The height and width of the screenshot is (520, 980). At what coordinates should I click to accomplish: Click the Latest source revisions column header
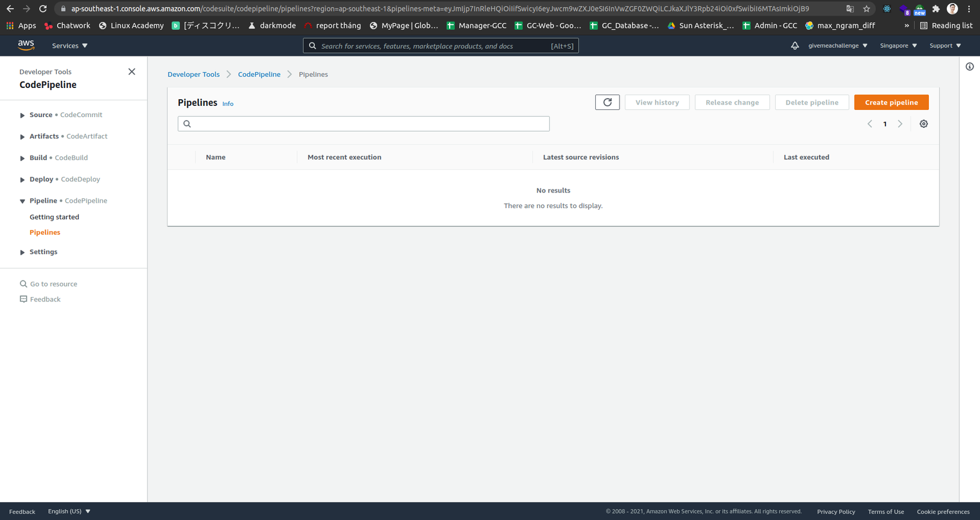pyautogui.click(x=581, y=157)
